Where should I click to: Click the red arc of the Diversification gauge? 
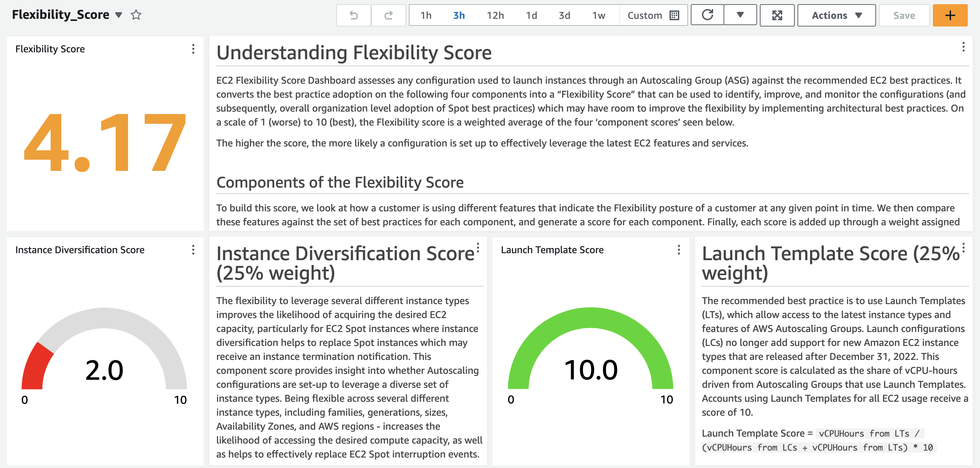tap(35, 367)
